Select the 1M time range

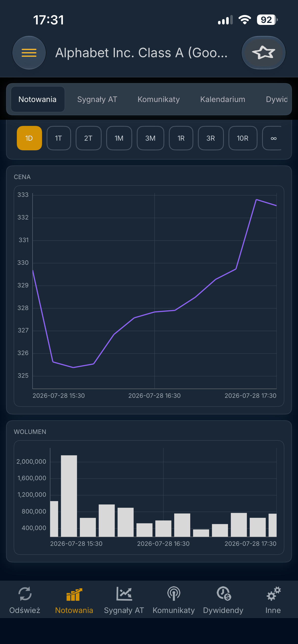pyautogui.click(x=119, y=138)
